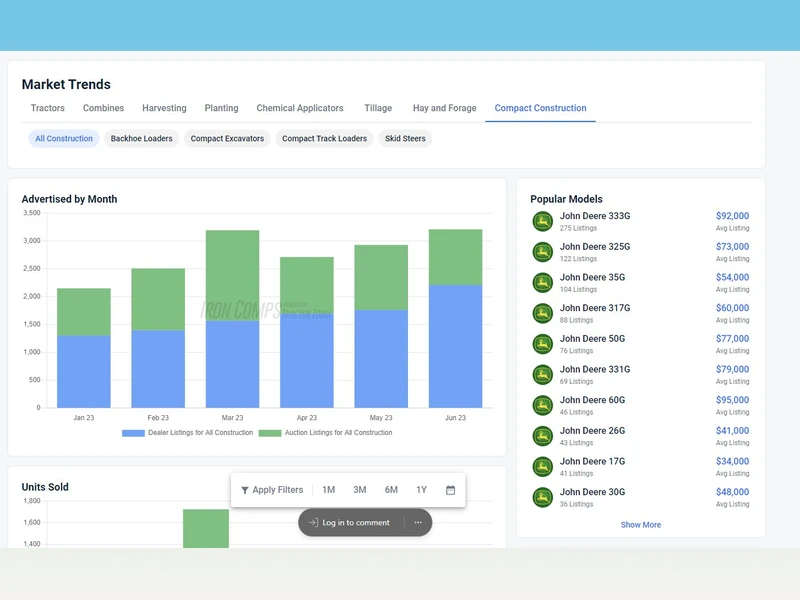Click the John Deere 325G logo icon
This screenshot has height=600, width=800.
(x=542, y=252)
